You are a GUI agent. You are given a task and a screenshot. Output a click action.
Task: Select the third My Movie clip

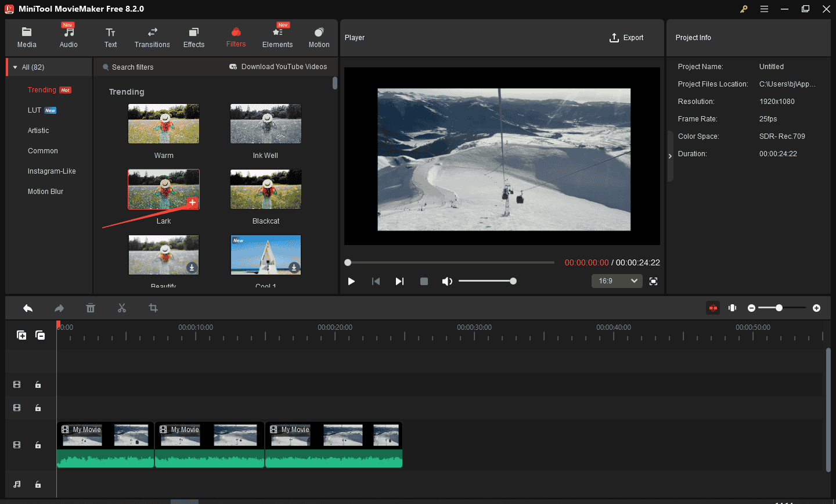[334, 445]
